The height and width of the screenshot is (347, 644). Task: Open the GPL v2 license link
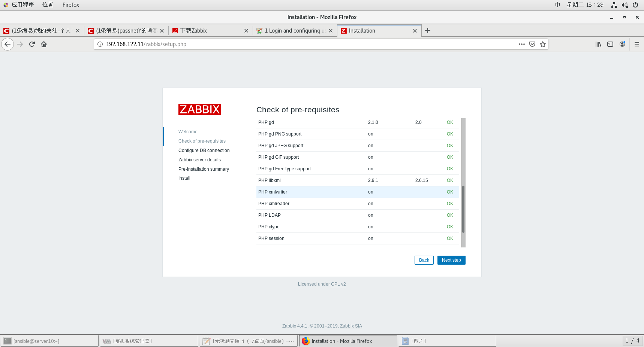338,284
